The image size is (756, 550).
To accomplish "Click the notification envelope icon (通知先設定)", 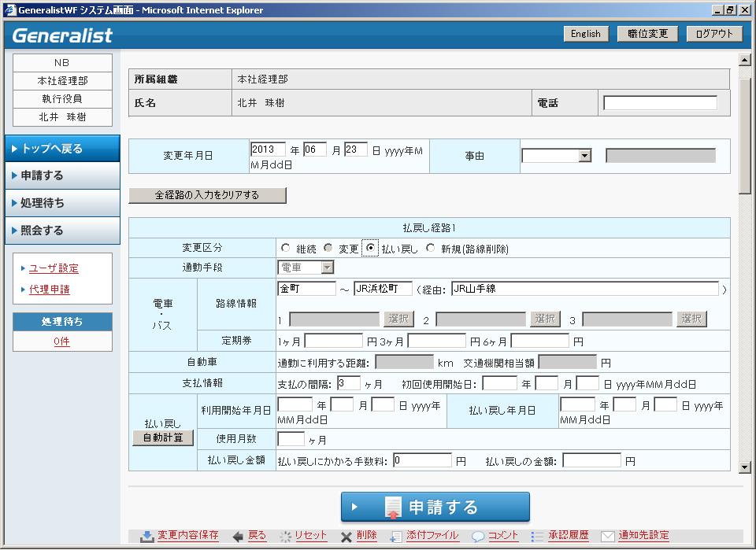I will (608, 536).
